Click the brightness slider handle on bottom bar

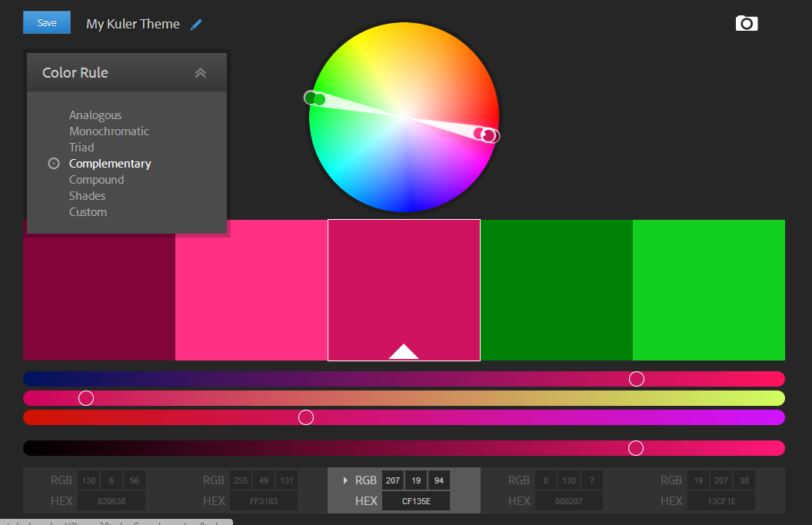pos(636,448)
